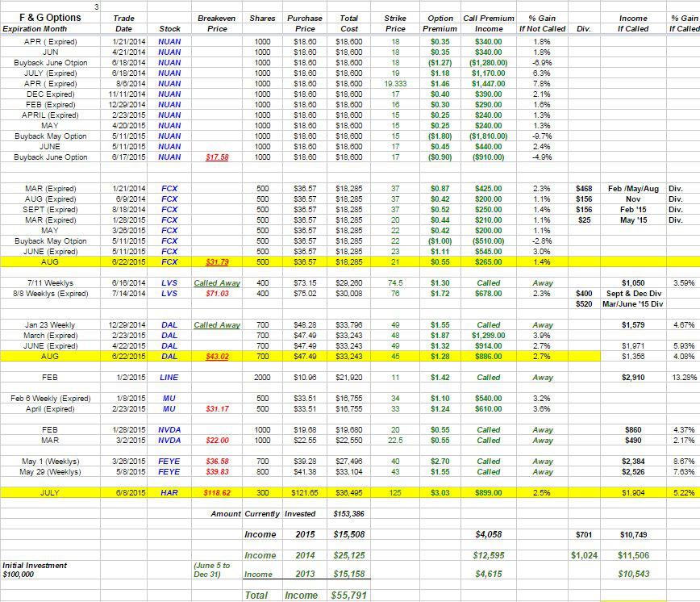700x602 pixels.
Task: Select the red '$31.79' FCX breakeven cell
Action: [x=217, y=262]
